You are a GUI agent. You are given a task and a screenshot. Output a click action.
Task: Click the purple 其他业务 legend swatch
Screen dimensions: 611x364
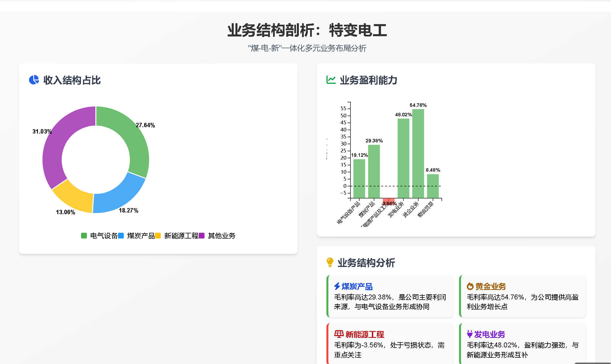(202, 236)
